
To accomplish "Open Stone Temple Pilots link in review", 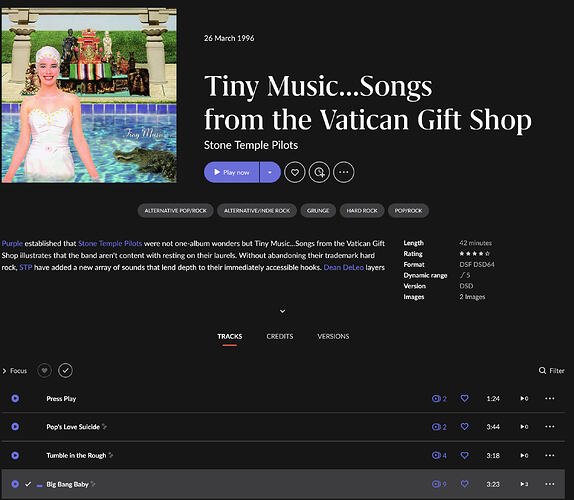I will coord(110,243).
